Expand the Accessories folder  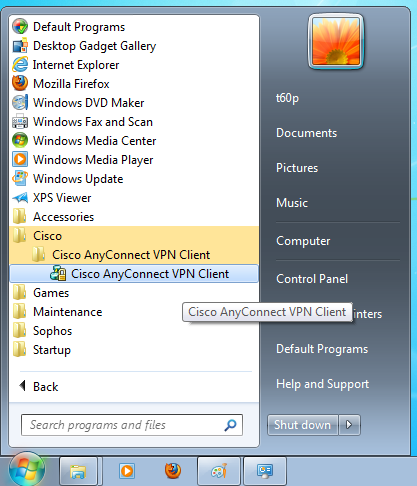[134, 217]
